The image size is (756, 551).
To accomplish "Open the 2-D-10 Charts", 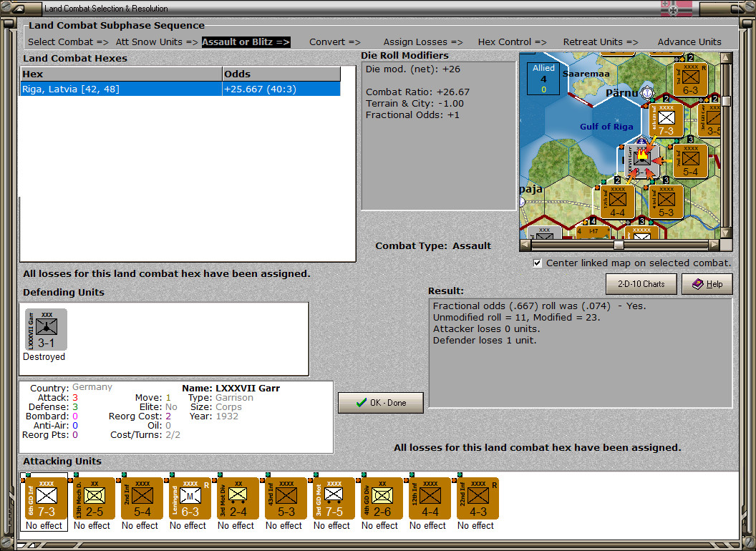I will pyautogui.click(x=641, y=284).
